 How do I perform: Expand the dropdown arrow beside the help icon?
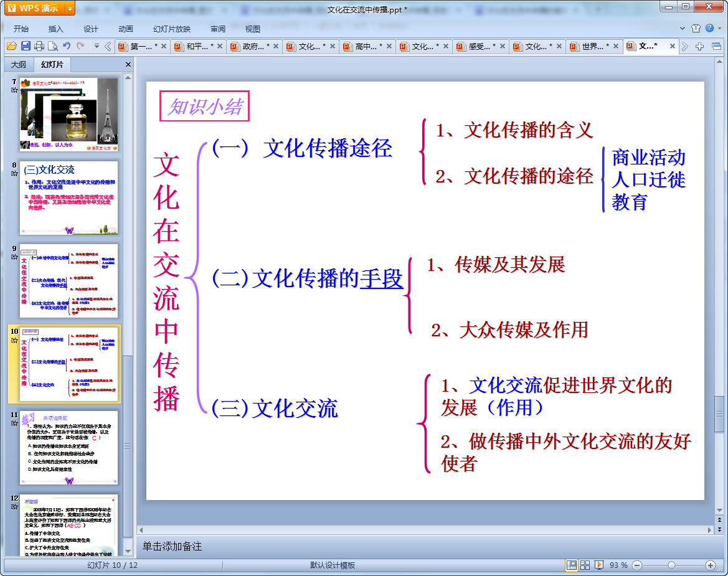(x=720, y=28)
